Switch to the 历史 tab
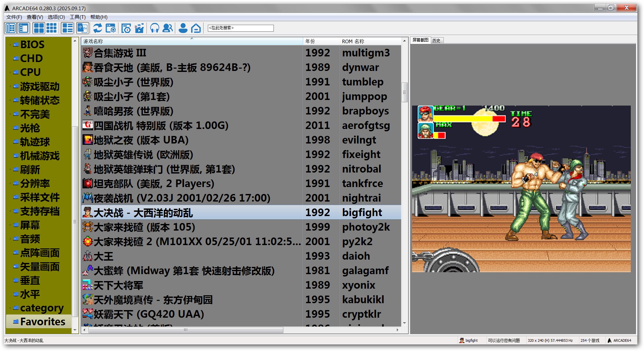 point(436,41)
